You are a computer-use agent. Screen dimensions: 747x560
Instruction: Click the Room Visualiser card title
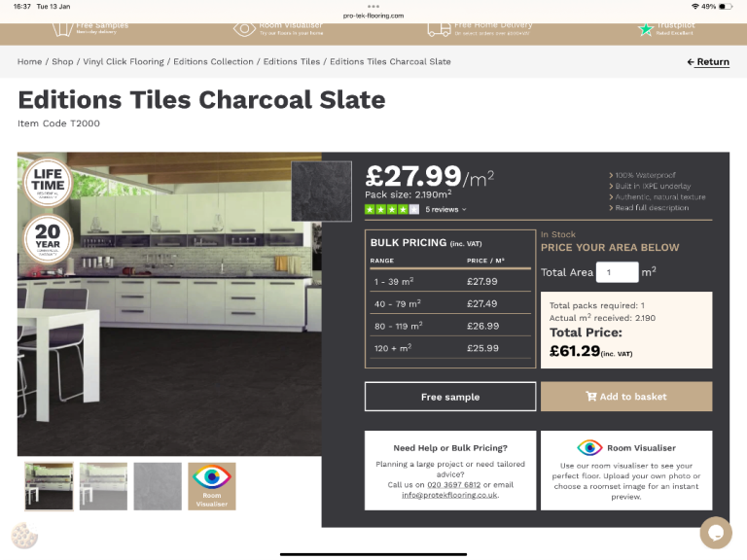[641, 448]
